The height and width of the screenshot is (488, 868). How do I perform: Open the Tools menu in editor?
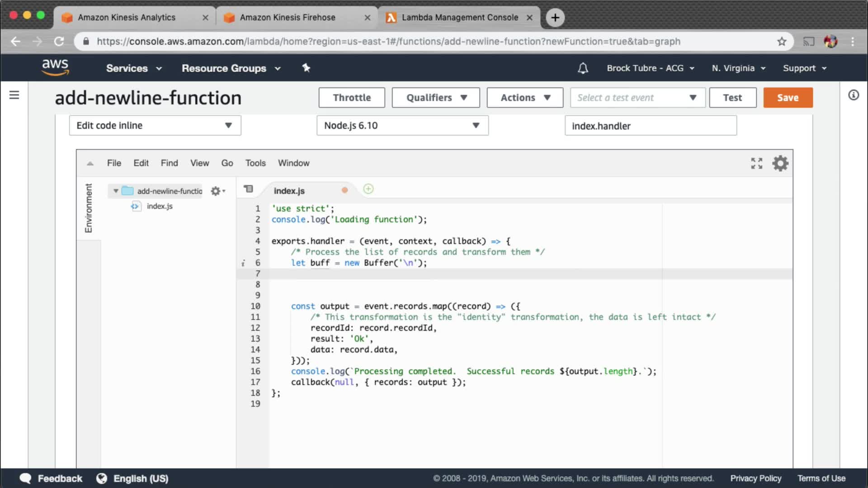coord(255,163)
